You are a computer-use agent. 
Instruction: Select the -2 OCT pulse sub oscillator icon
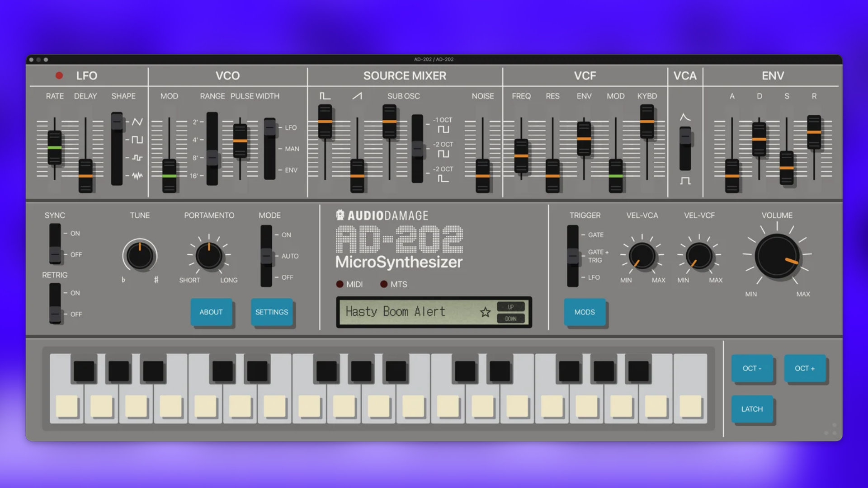coord(443,178)
